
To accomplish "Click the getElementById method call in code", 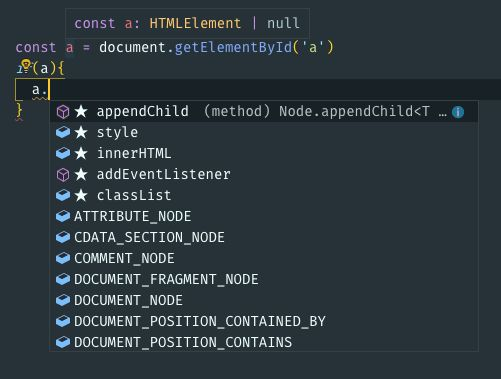I will pos(233,47).
